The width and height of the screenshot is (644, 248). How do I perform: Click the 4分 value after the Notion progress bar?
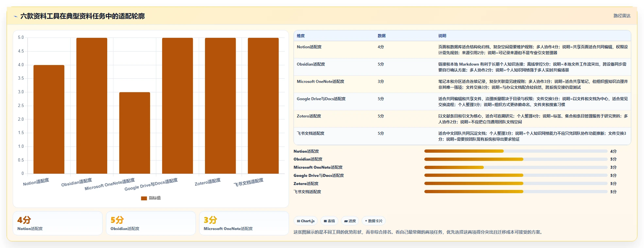pos(613,151)
